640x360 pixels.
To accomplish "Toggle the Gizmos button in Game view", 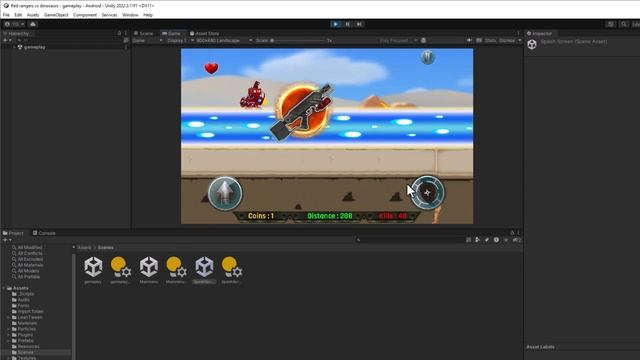I will [x=507, y=40].
